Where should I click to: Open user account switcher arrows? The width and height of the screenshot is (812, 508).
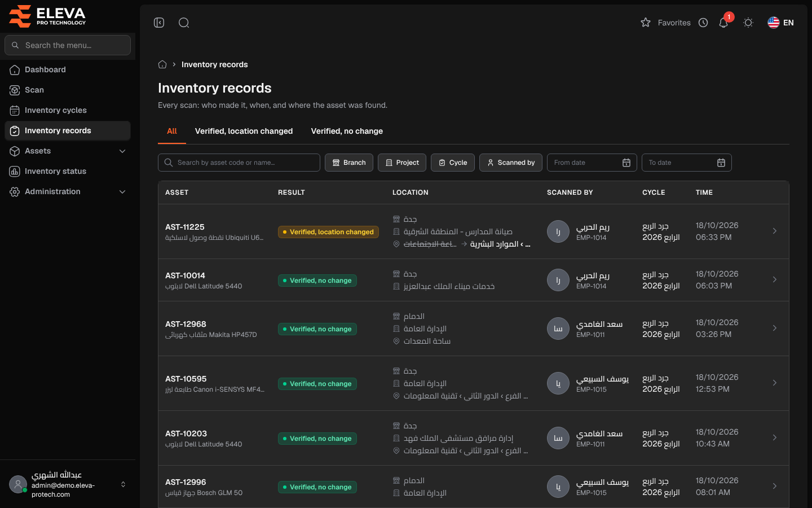[123, 484]
